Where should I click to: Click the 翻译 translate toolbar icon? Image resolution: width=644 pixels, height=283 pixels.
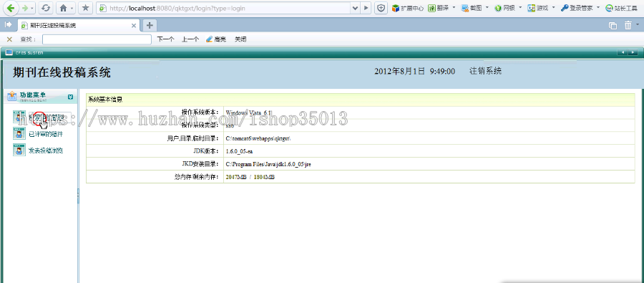pos(438,8)
